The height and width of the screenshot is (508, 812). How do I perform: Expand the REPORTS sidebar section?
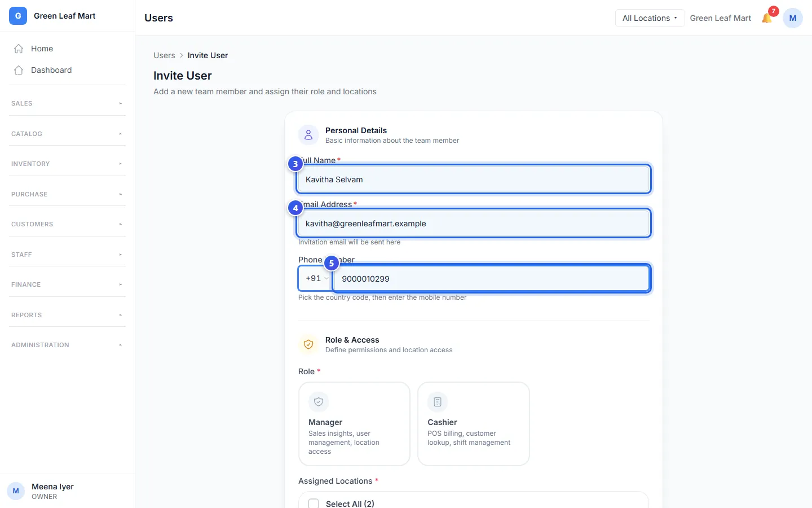[67, 315]
